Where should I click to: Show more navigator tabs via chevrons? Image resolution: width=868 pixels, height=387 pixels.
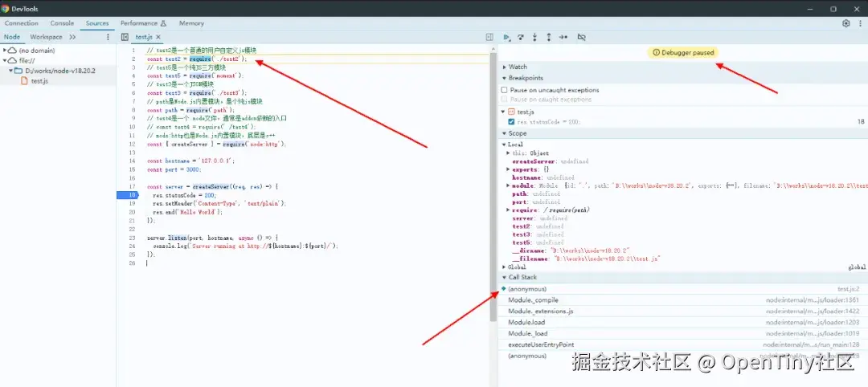click(72, 37)
